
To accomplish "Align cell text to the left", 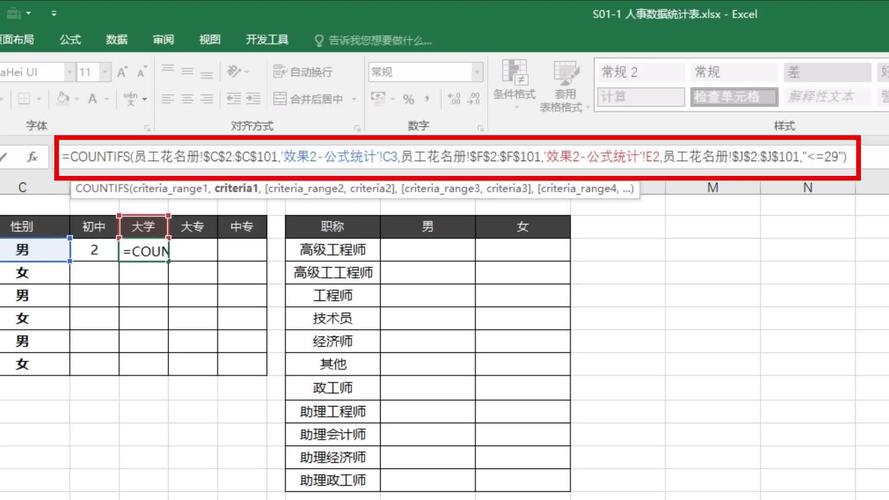I will click(x=167, y=99).
